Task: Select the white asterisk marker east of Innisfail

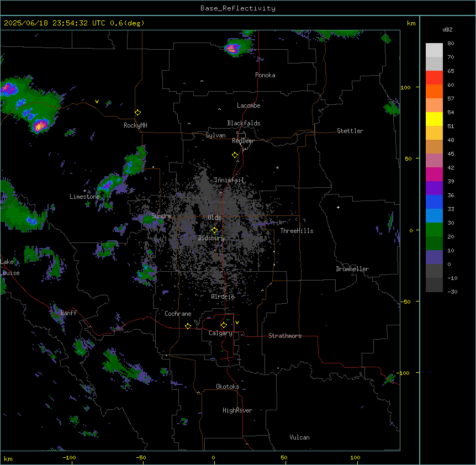Action: click(x=277, y=167)
